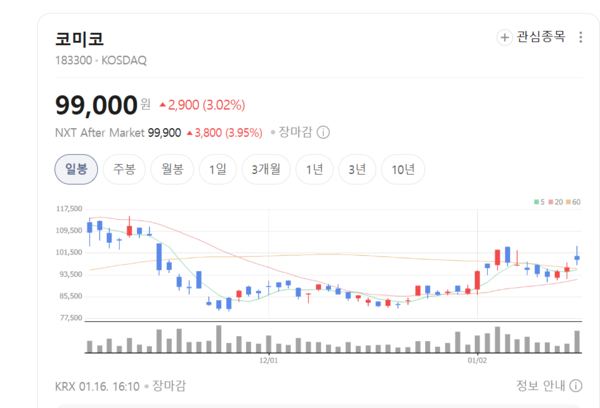Click the plus icon beside 관심종목
Image resolution: width=600 pixels, height=408 pixels.
504,37
